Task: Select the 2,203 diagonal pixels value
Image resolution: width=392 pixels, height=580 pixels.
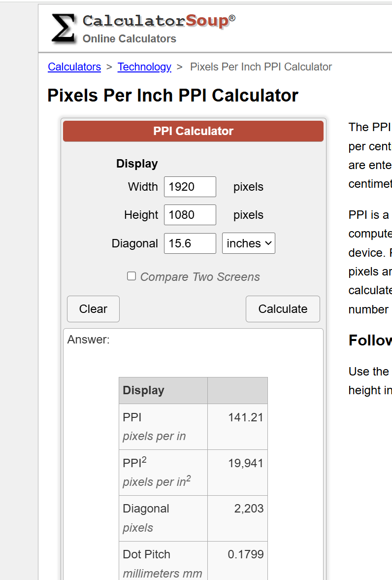Action: click(249, 508)
